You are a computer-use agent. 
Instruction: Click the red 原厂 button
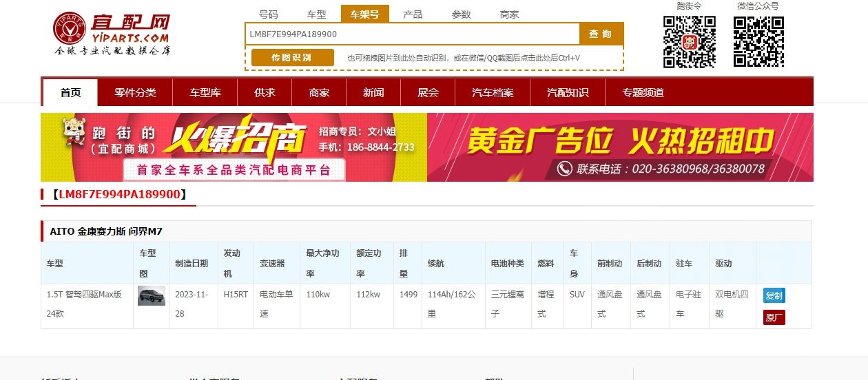pyautogui.click(x=774, y=317)
